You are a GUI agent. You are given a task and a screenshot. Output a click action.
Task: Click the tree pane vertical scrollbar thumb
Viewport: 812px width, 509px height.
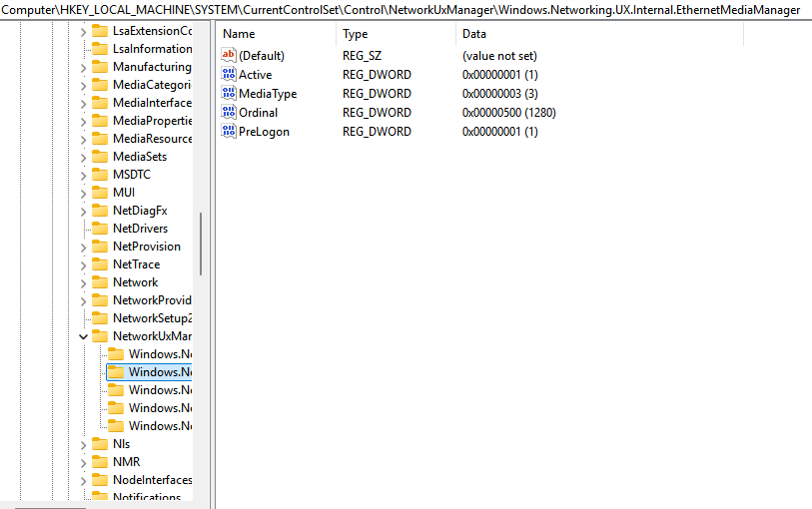click(201, 245)
